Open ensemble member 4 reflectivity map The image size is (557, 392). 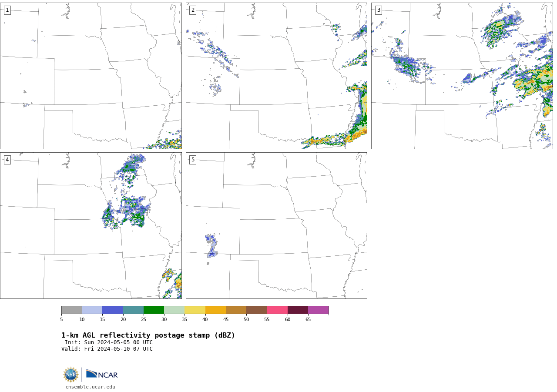(x=91, y=225)
